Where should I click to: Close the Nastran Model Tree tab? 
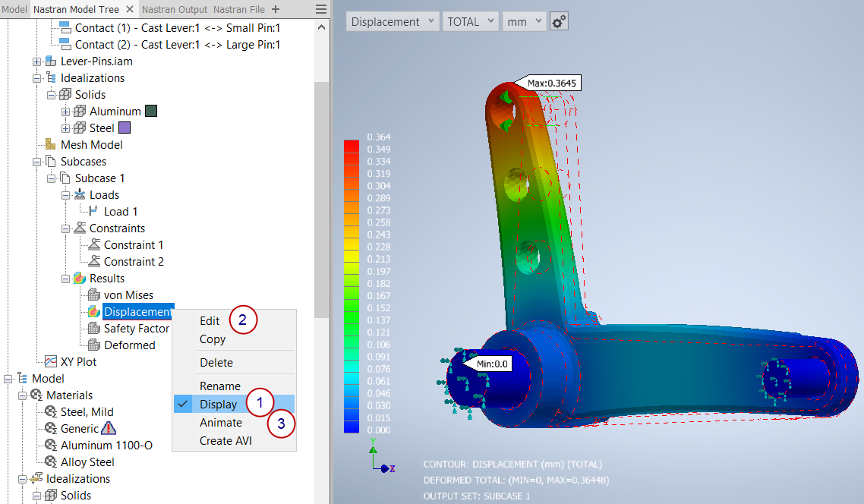(130, 9)
